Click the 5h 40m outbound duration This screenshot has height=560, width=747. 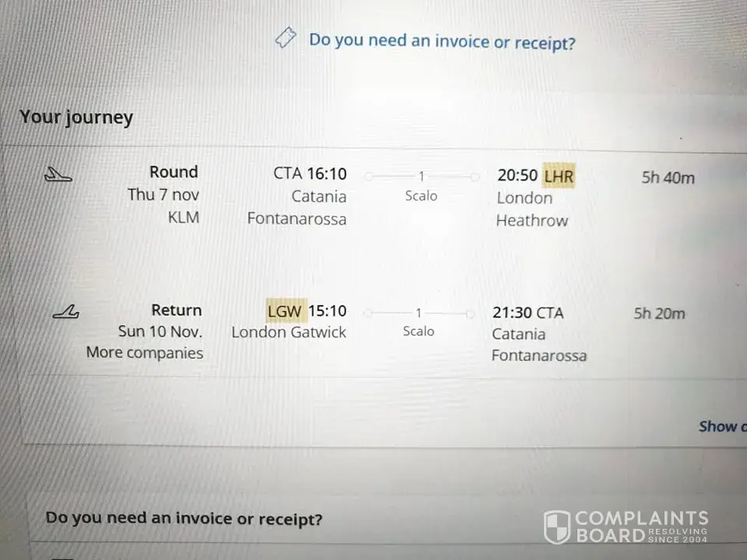pos(668,177)
